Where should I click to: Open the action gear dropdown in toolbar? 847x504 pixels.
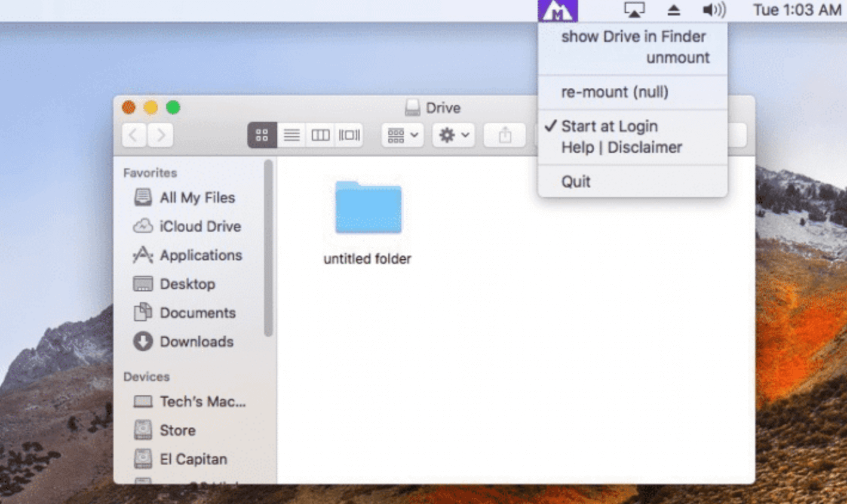click(453, 135)
